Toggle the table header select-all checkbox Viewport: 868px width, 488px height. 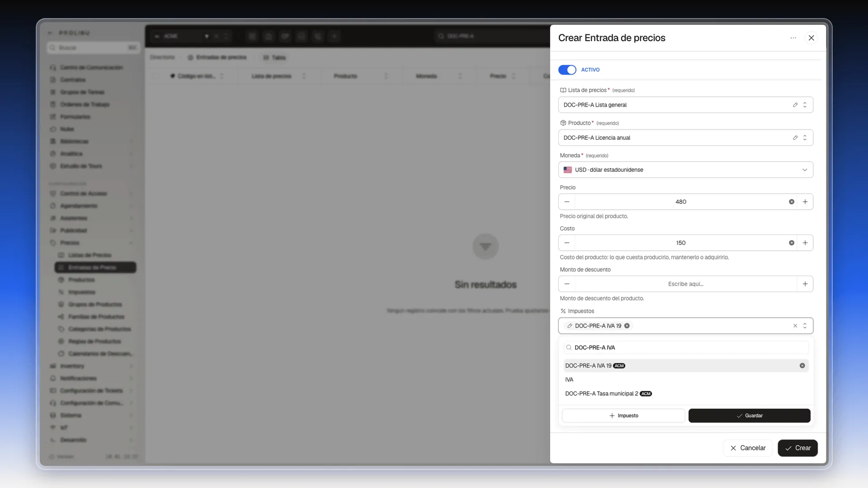point(156,76)
